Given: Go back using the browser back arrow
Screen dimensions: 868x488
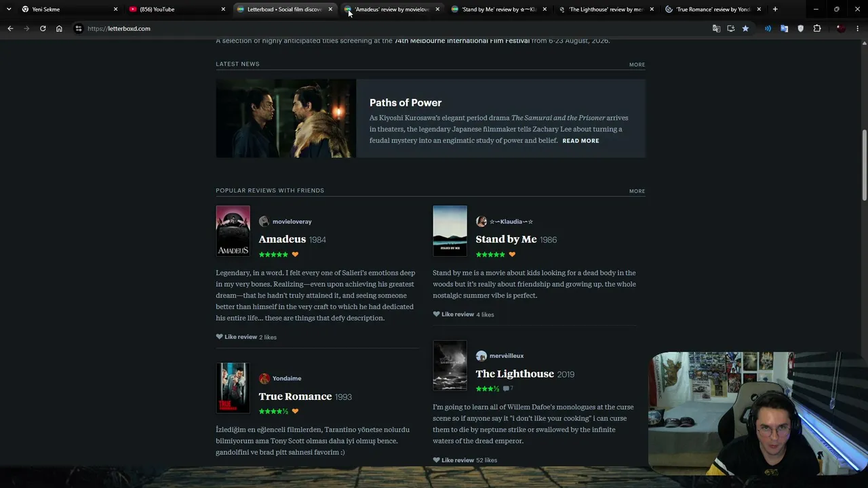Looking at the screenshot, I should pos(10,28).
